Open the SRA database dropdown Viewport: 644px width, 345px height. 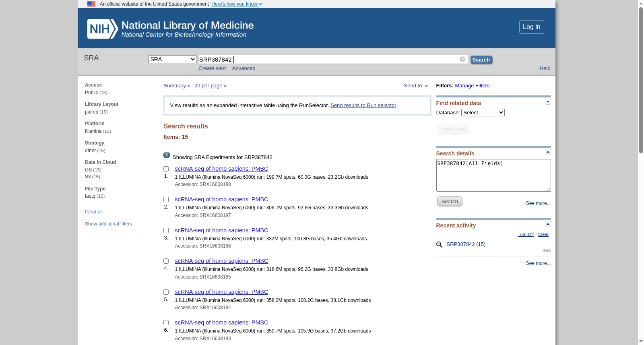[x=172, y=59]
